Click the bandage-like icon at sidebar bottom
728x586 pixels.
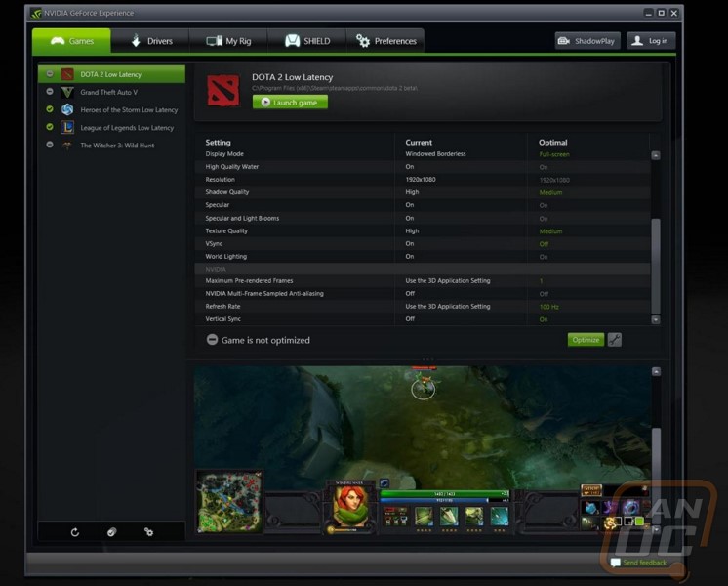click(111, 532)
